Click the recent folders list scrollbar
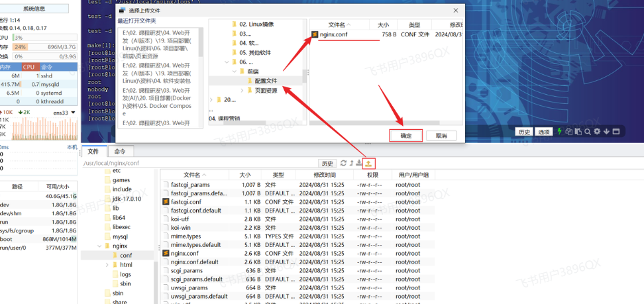The width and height of the screenshot is (644, 304). (201, 42)
